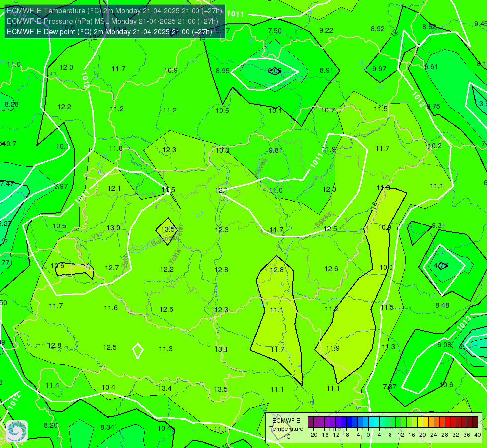Viewport: 487px width, 448px height.
Task: Click the 8.75 temperature value
Action: tap(433, 106)
